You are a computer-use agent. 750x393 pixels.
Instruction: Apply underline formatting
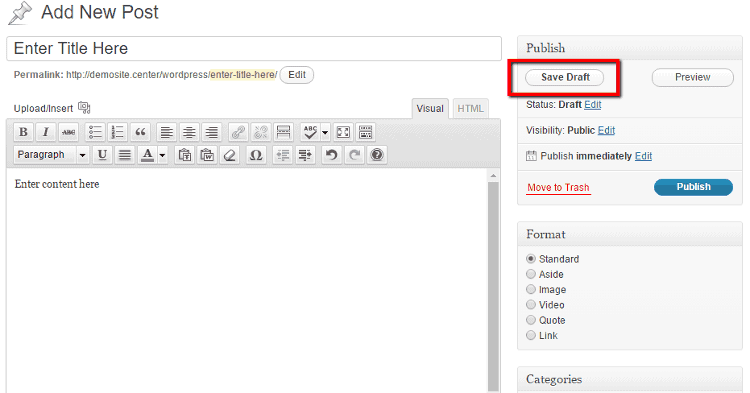[102, 155]
